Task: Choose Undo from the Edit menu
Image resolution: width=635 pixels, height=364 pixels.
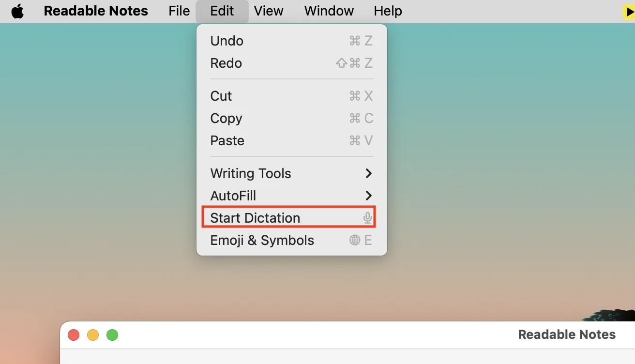Action: [227, 41]
